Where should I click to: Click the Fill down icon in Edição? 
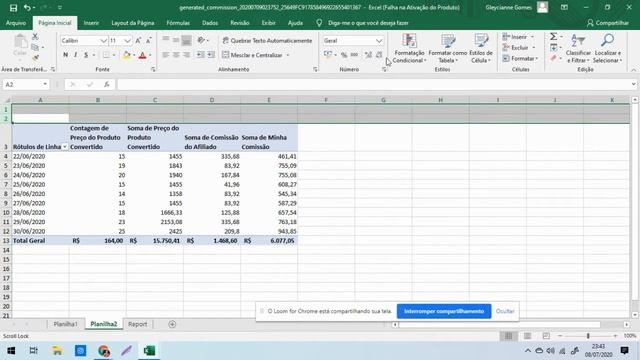[x=553, y=48]
